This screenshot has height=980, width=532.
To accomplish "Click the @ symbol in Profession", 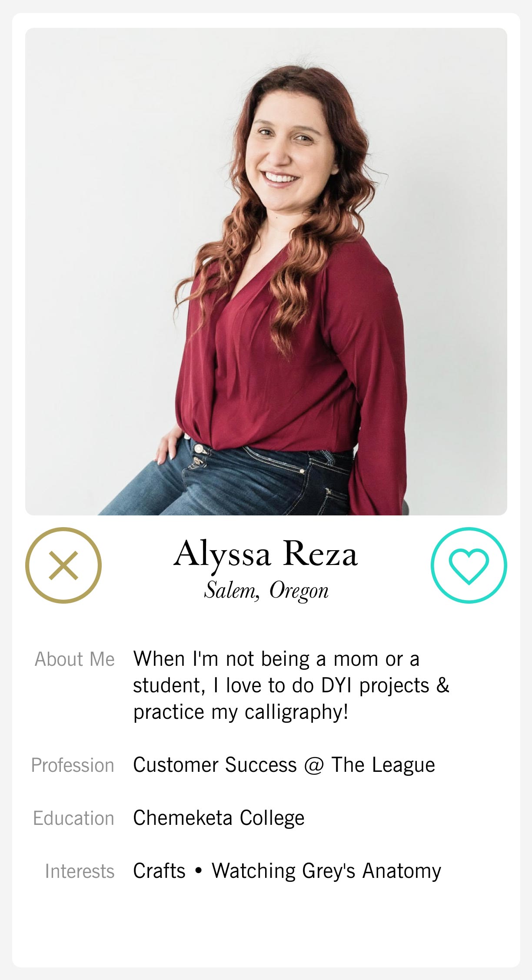I will coord(314,766).
